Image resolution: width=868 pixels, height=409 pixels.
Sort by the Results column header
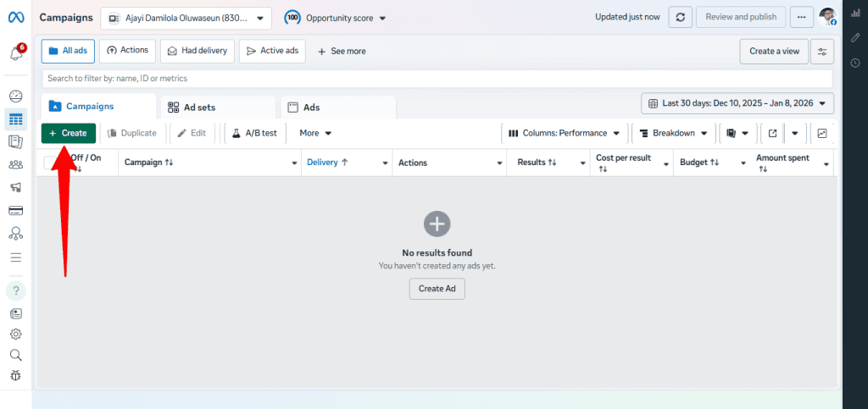coord(537,163)
